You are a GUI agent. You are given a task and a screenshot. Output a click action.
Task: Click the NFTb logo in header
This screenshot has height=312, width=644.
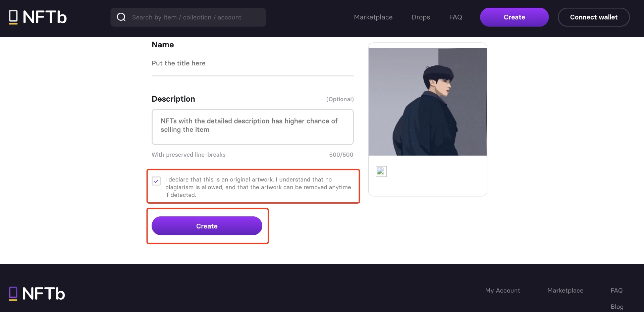[x=38, y=17]
